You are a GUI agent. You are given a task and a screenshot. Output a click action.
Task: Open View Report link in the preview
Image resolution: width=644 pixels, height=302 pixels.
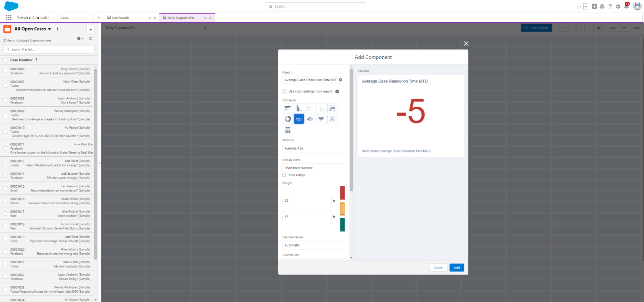(x=396, y=151)
